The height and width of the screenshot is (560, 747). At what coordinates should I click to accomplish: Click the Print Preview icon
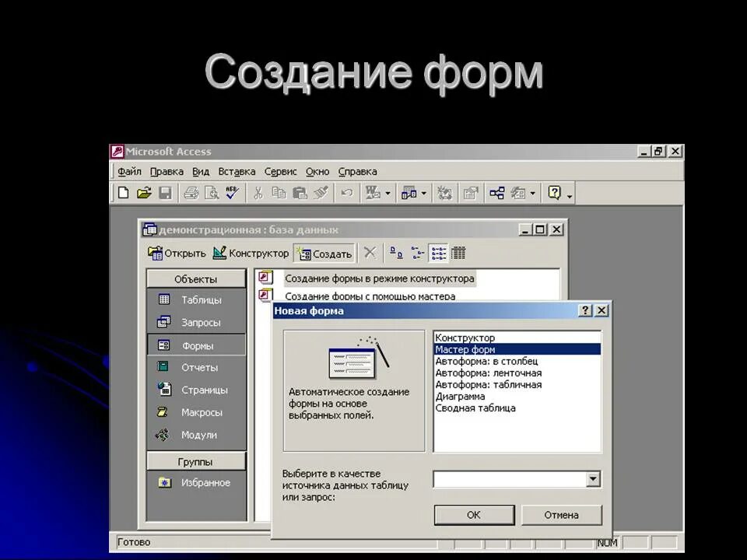coord(212,193)
